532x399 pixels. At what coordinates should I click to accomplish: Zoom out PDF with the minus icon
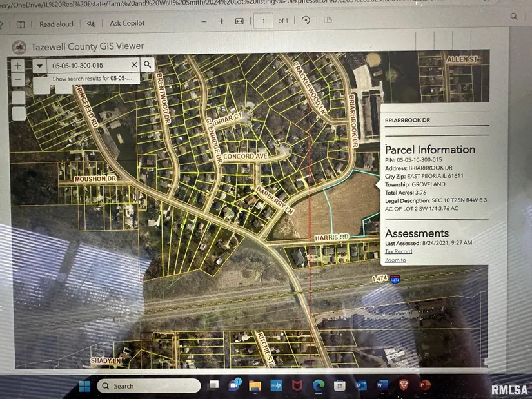click(204, 21)
